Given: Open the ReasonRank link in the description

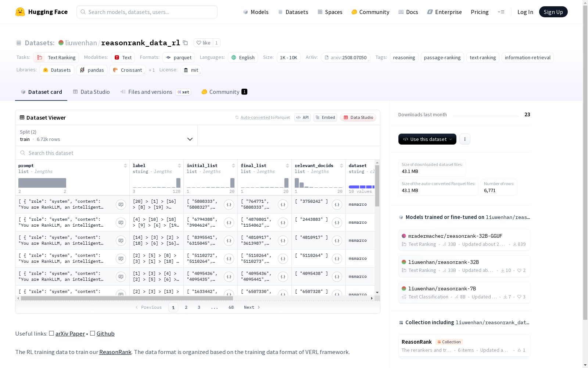Looking at the screenshot, I should click(x=115, y=352).
